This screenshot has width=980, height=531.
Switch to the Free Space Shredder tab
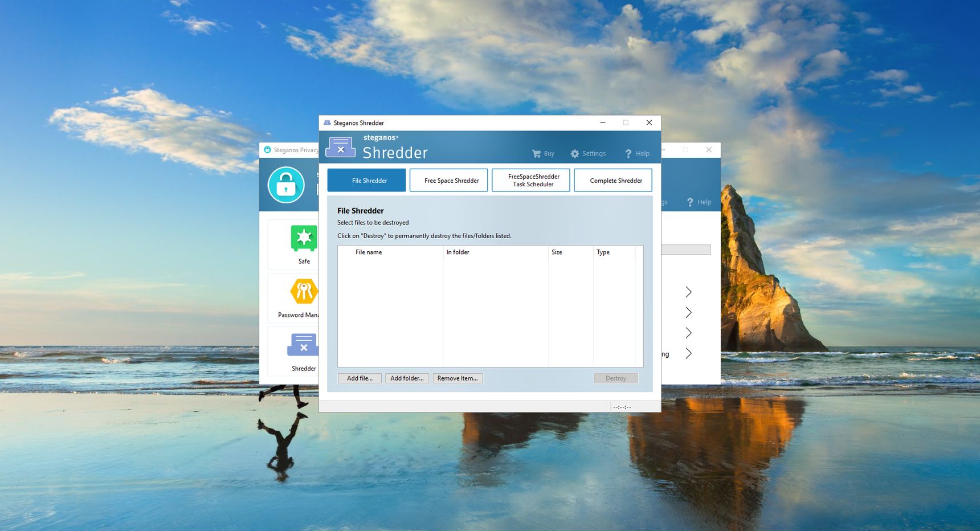point(449,181)
